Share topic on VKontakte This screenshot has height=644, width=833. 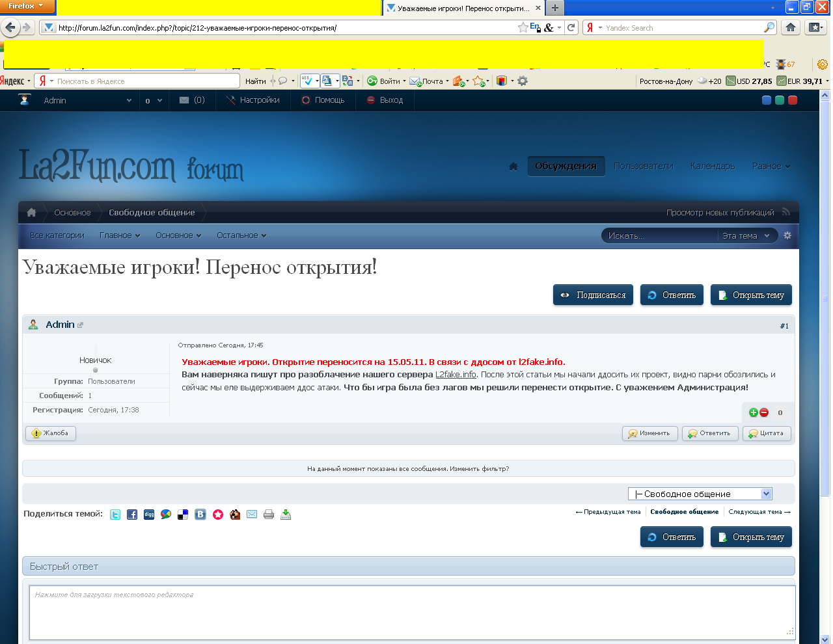[x=200, y=515]
